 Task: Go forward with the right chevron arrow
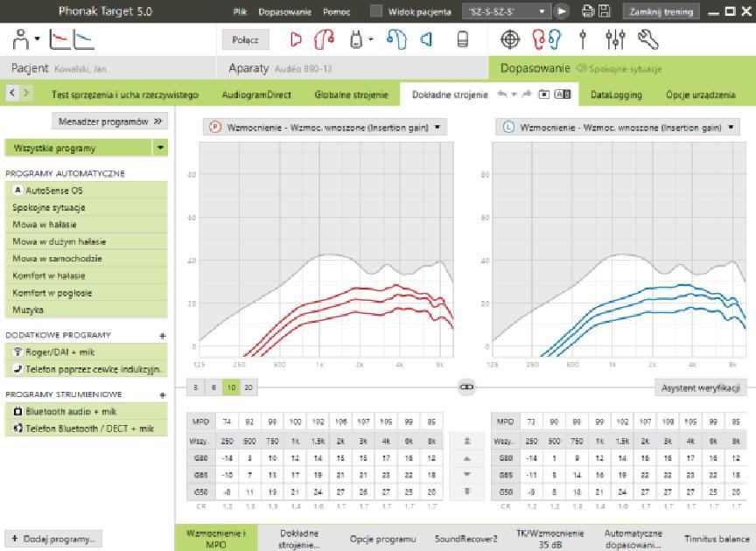(26, 93)
